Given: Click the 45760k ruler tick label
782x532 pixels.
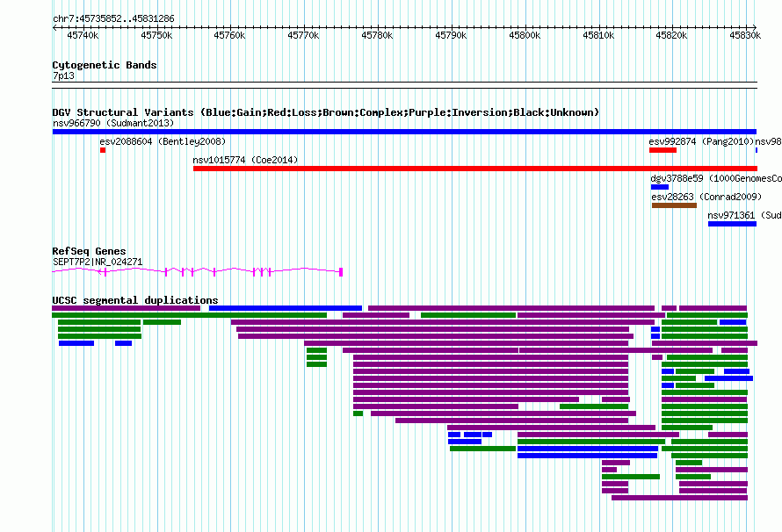Looking at the screenshot, I should click(229, 35).
